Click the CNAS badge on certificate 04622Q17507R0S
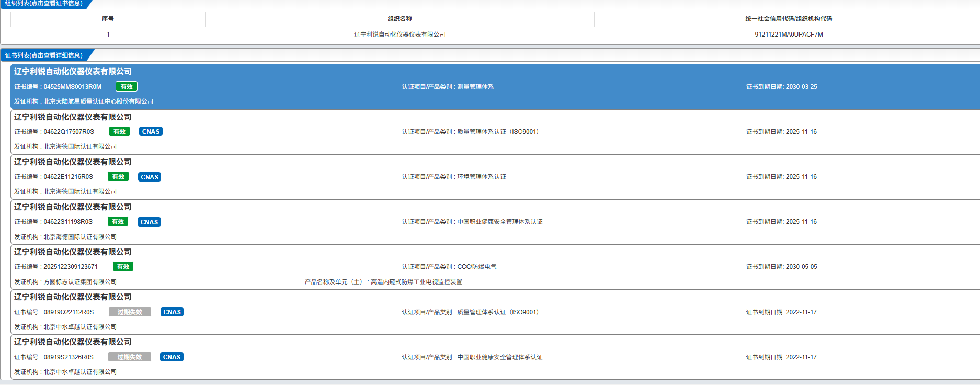The width and height of the screenshot is (980, 385). pos(151,132)
